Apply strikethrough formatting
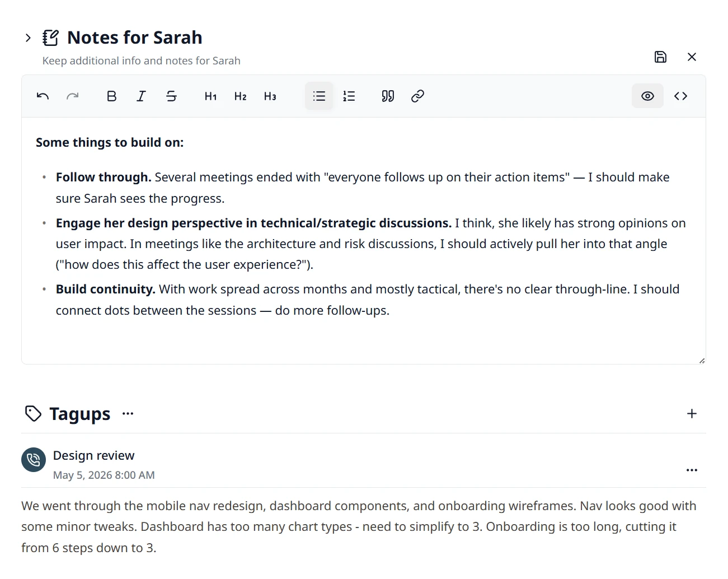 pyautogui.click(x=171, y=96)
